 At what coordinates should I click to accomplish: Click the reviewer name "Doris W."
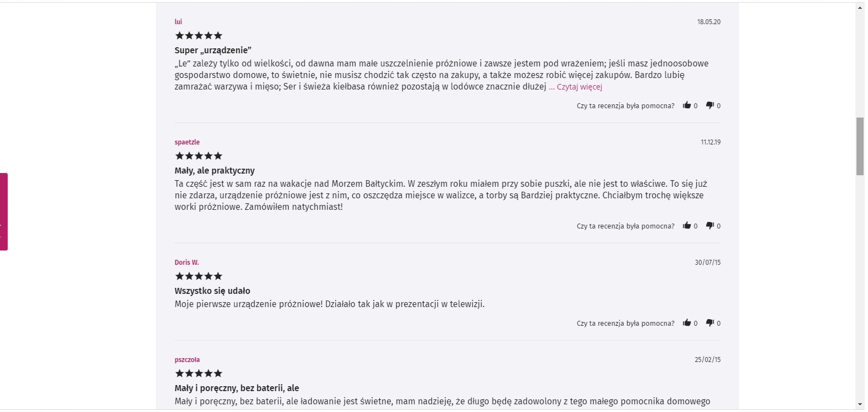(x=187, y=263)
